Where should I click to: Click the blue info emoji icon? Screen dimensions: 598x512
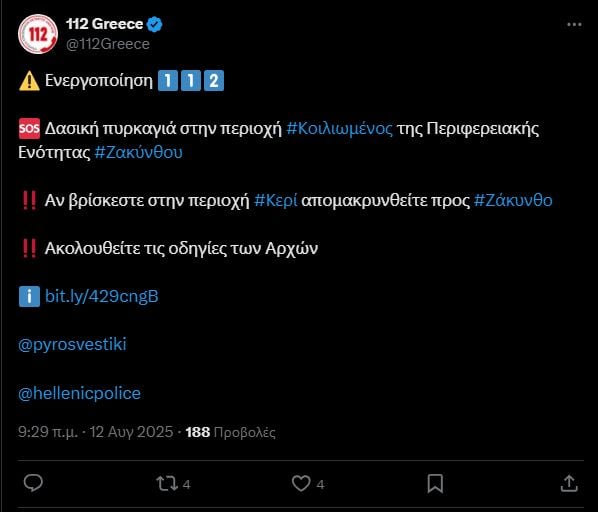pyautogui.click(x=29, y=296)
